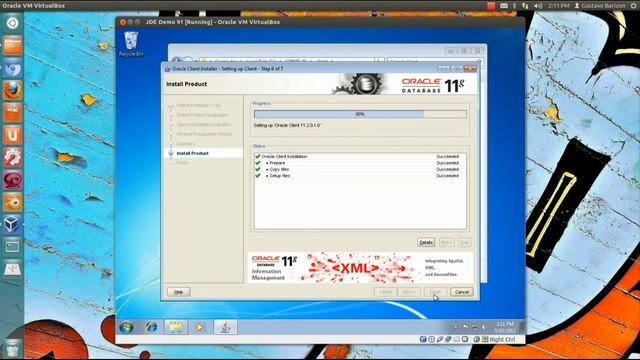640x360 pixels.
Task: Click the disabled Back button
Action: [x=385, y=292]
